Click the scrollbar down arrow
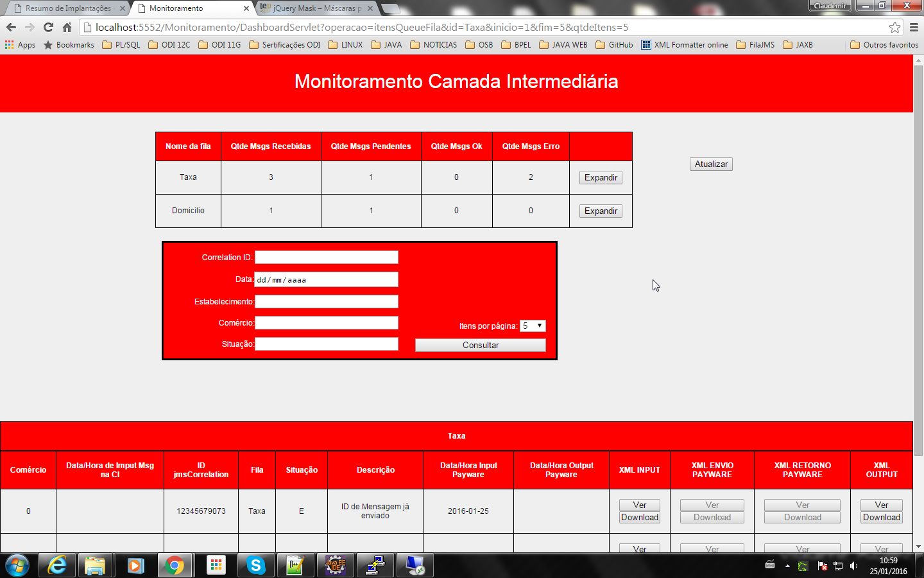The height and width of the screenshot is (578, 924). [x=918, y=547]
